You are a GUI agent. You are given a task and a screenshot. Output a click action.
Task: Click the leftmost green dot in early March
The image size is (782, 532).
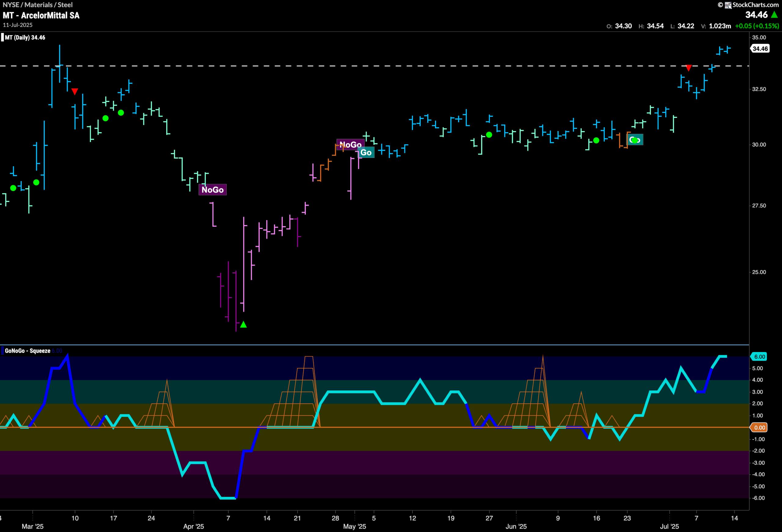coord(13,188)
